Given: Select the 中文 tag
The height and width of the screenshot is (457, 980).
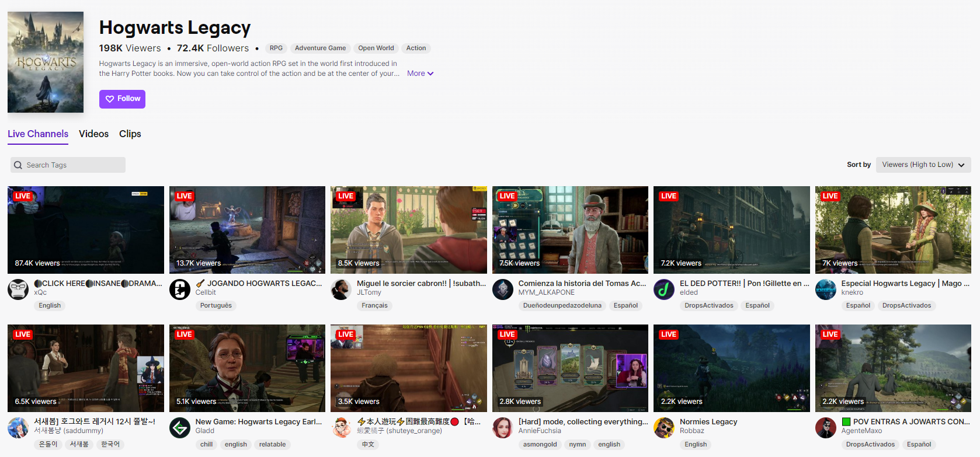Looking at the screenshot, I should pos(368,444).
